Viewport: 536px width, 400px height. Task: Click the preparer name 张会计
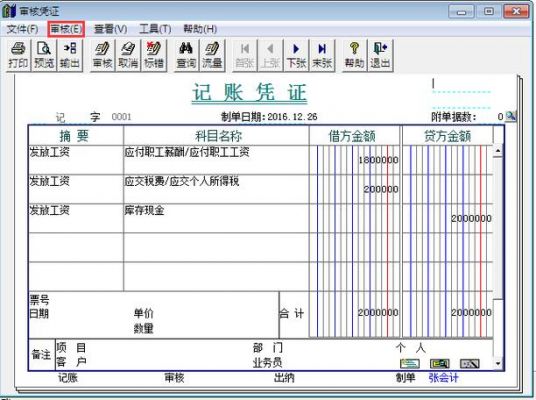coord(443,378)
